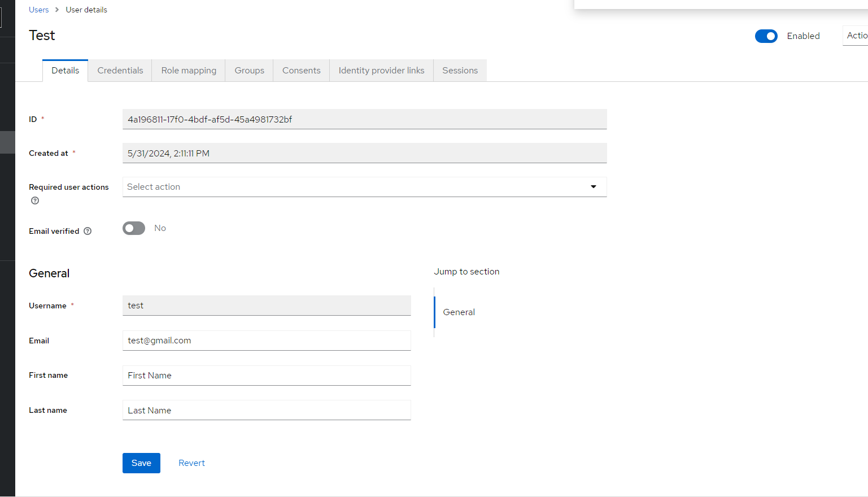
Task: Click the First name input field
Action: click(x=267, y=376)
